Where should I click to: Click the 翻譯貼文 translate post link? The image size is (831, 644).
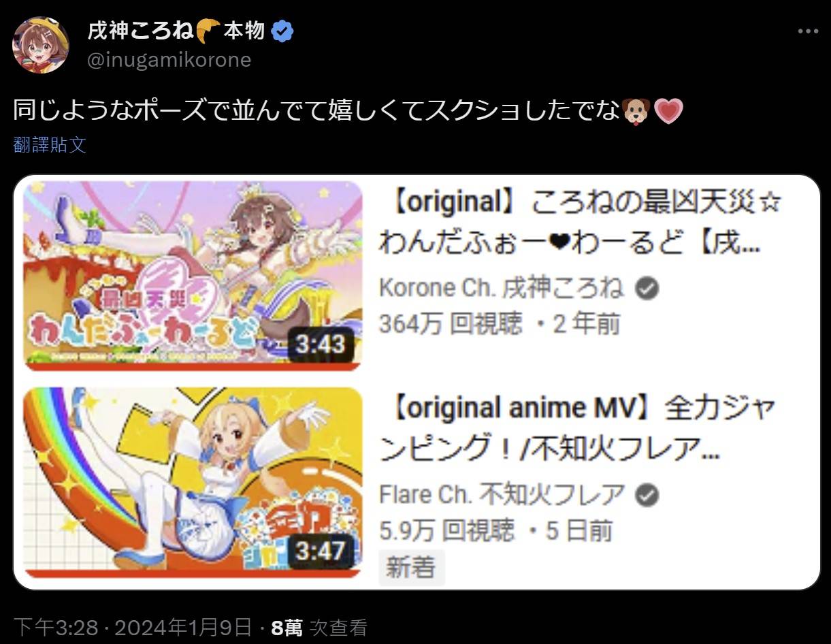click(x=50, y=144)
